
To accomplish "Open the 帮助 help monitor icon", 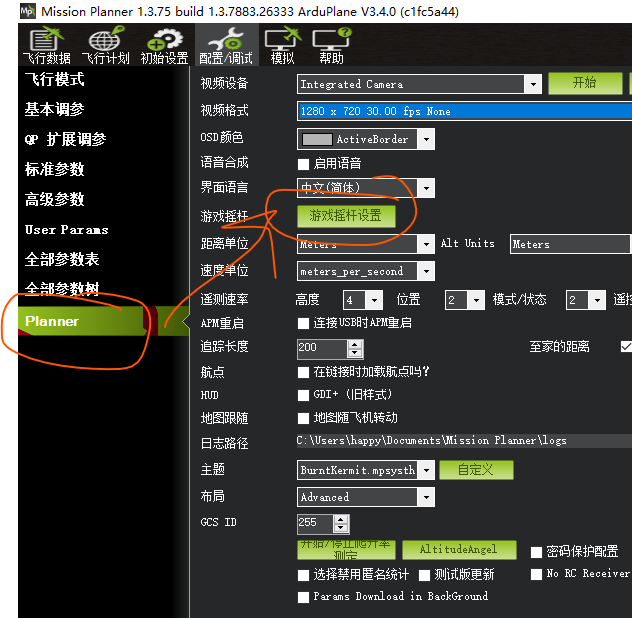I will 332,45.
